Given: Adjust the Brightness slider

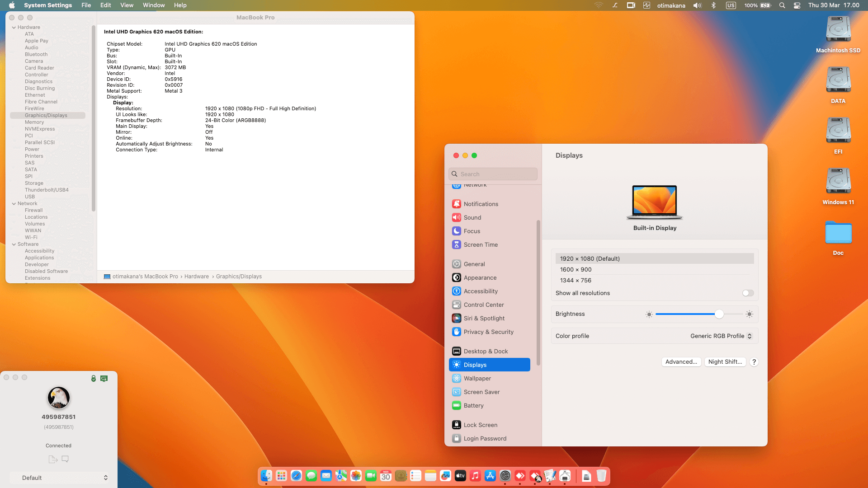Looking at the screenshot, I should (718, 314).
